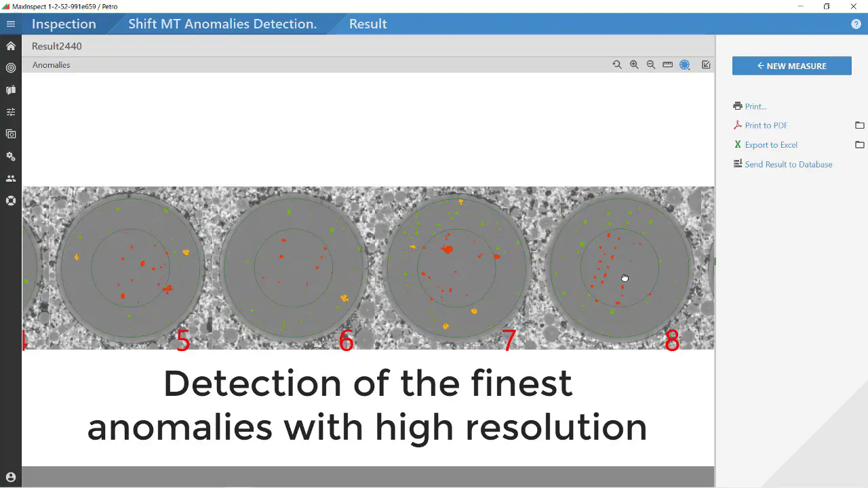Open the help lifebuoy icon in sidebar

click(x=10, y=201)
